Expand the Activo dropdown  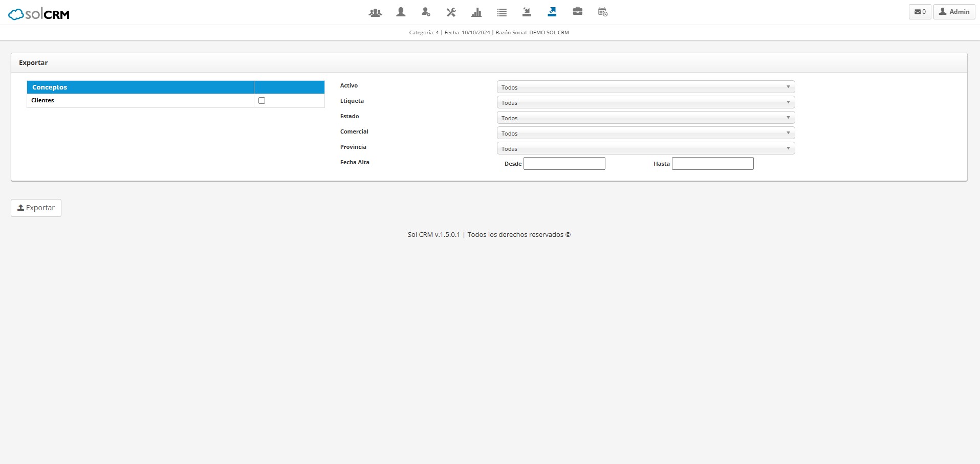(x=645, y=87)
